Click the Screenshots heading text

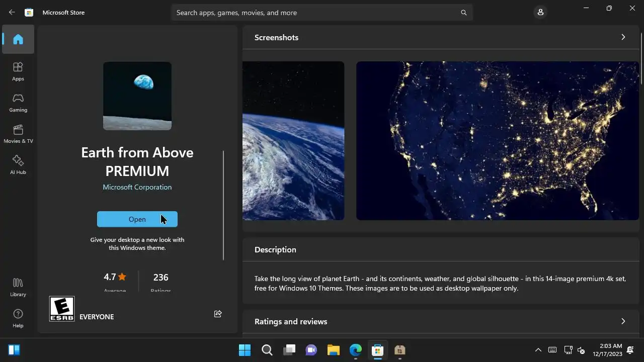click(x=276, y=38)
